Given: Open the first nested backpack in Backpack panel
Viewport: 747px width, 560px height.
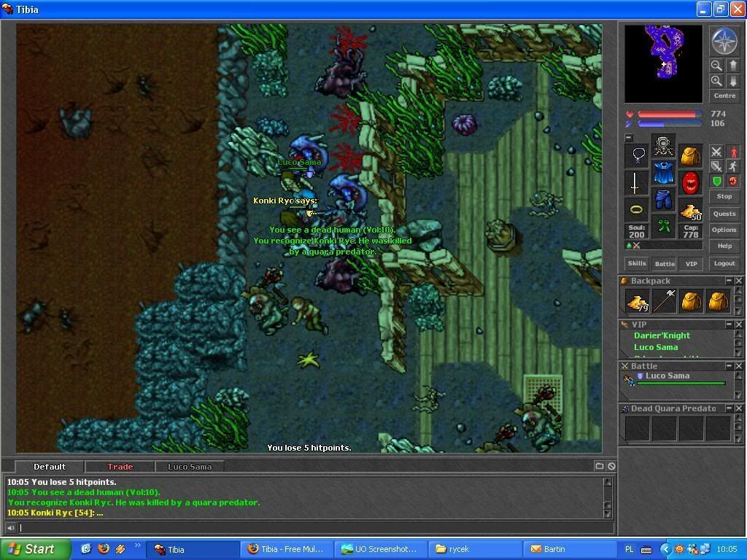Looking at the screenshot, I should point(692,301).
